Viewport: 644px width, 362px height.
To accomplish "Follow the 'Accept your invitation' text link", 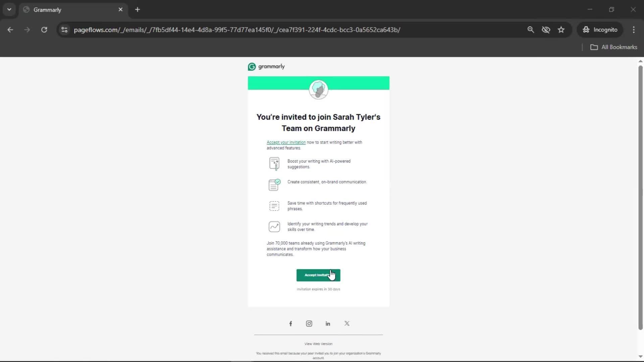I will tap(286, 142).
